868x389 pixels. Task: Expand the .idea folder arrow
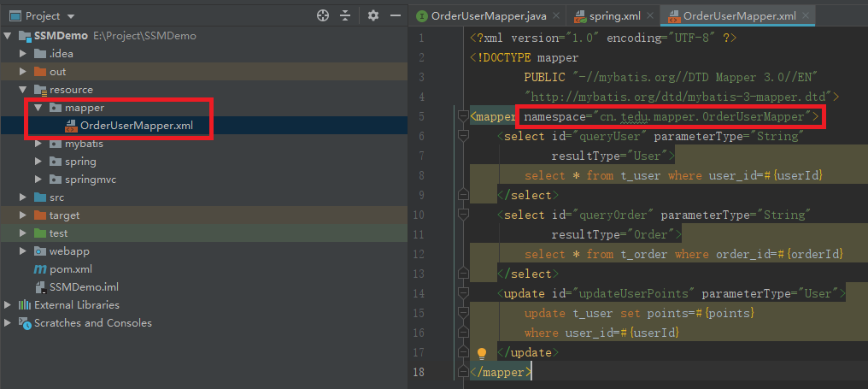(x=23, y=54)
